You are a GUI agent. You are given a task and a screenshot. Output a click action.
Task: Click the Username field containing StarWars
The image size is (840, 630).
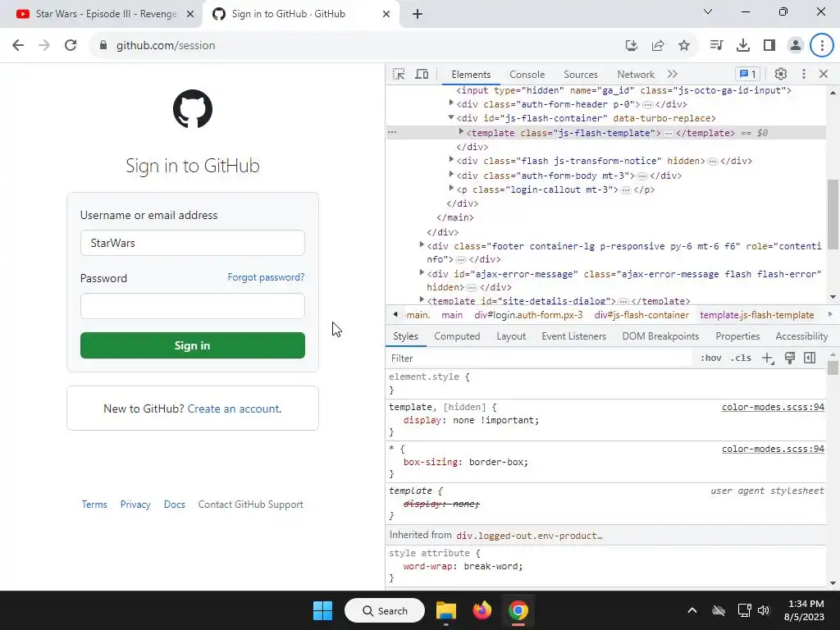click(x=192, y=243)
